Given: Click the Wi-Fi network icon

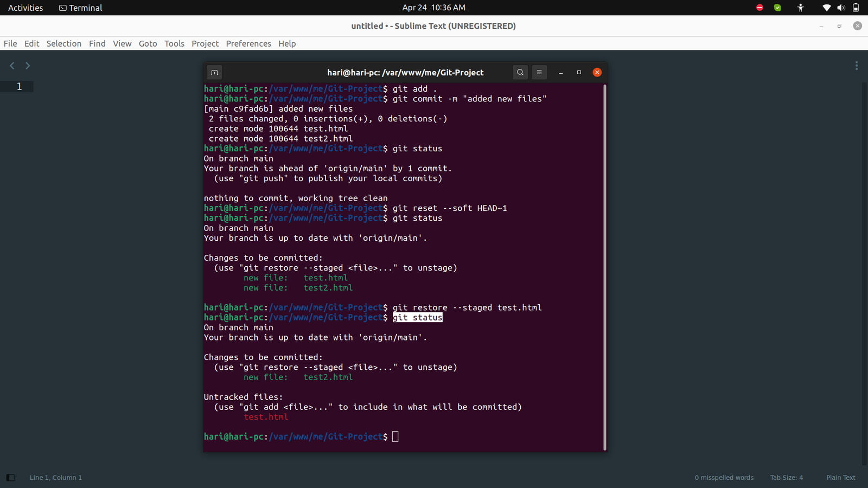Looking at the screenshot, I should [826, 8].
